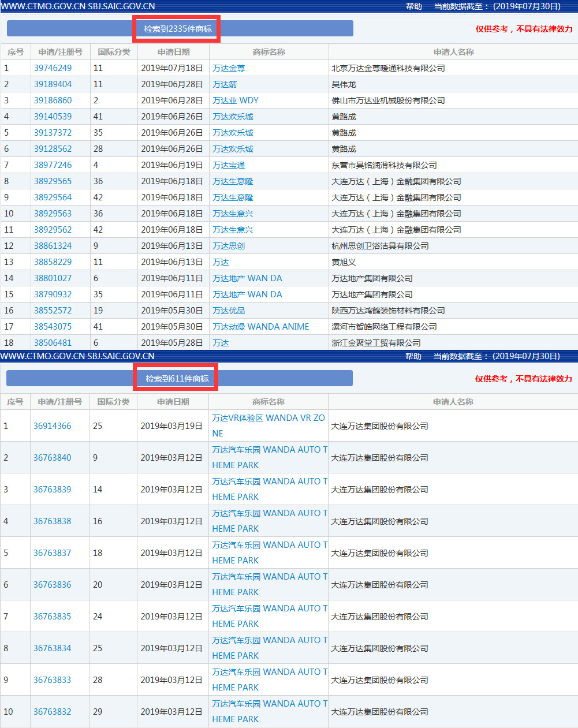578x728 pixels.
Task: Open registration number 38858229
Action: [x=53, y=262]
